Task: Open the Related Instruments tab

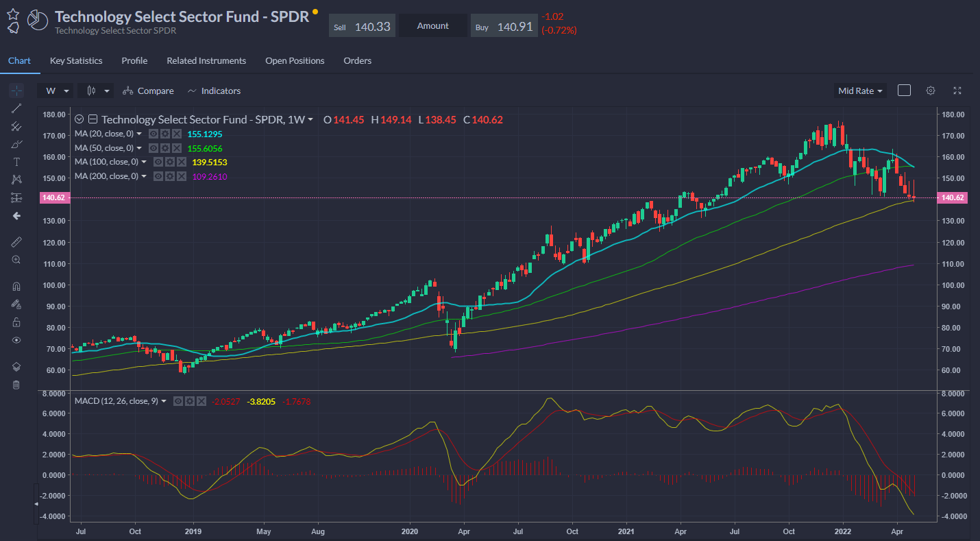Action: pyautogui.click(x=206, y=60)
